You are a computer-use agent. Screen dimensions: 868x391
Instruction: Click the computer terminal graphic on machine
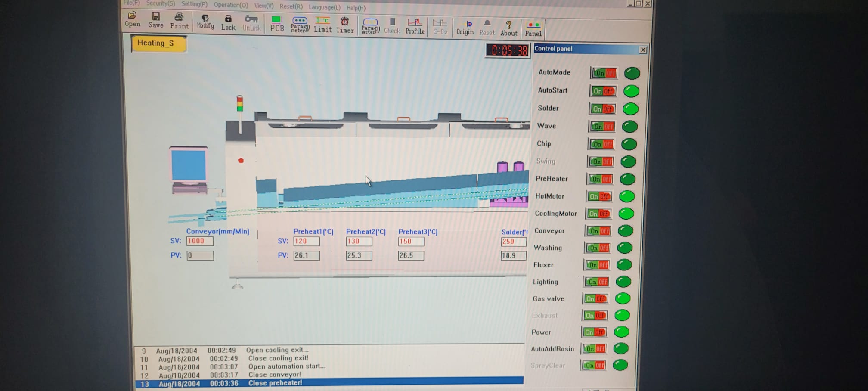(189, 170)
